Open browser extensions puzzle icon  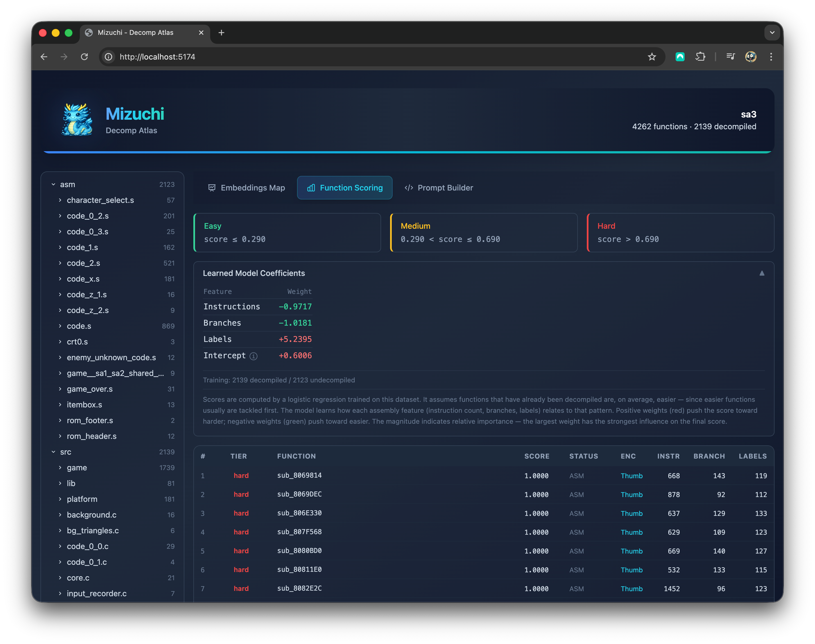pos(700,57)
